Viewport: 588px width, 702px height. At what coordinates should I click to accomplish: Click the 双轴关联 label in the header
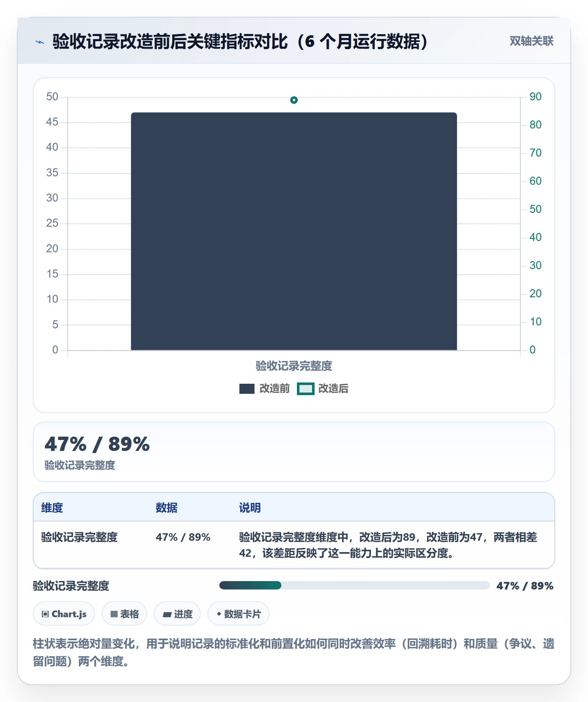(x=531, y=41)
